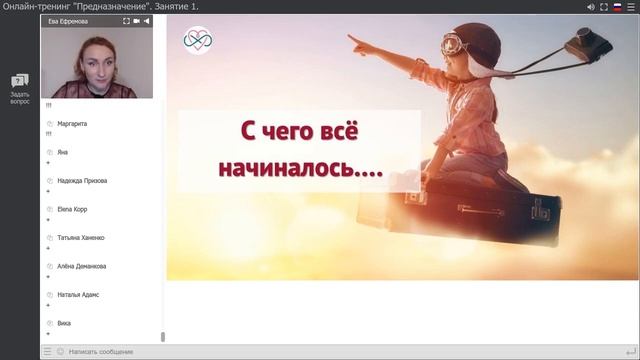Click webinar title 'Онлайн-тренинг Предназначение'
Viewport: 640px width, 360px height.
100,7
